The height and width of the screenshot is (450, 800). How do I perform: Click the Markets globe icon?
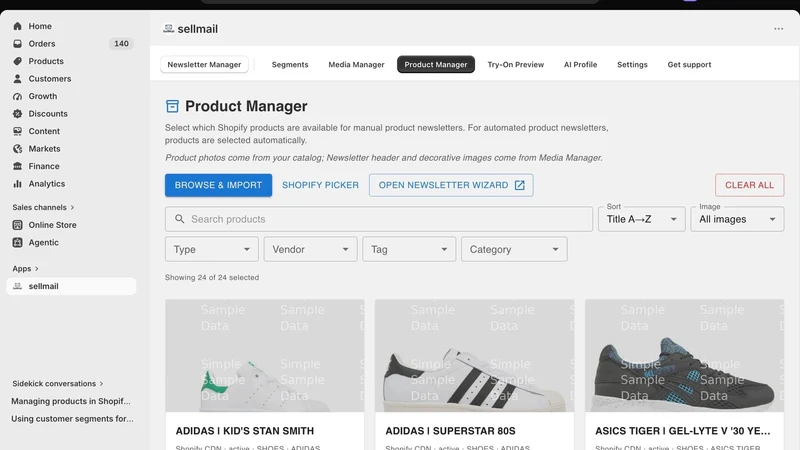[17, 149]
